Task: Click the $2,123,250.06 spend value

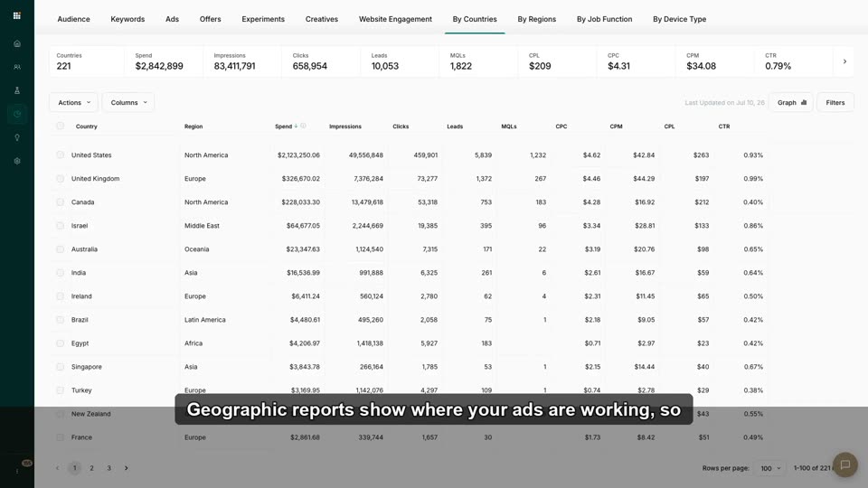Action: [298, 155]
